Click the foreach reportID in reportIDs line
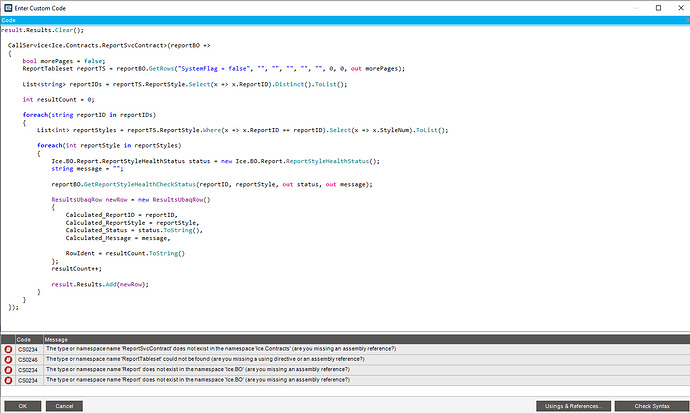The width and height of the screenshot is (690, 413). (x=89, y=115)
